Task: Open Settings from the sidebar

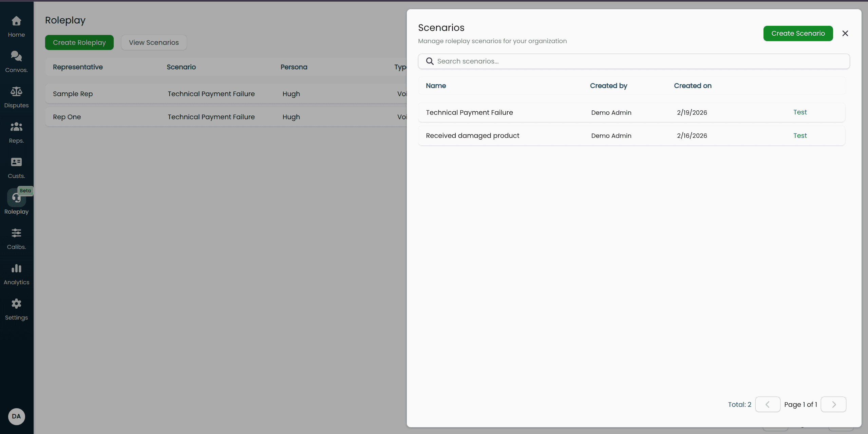Action: pyautogui.click(x=16, y=309)
